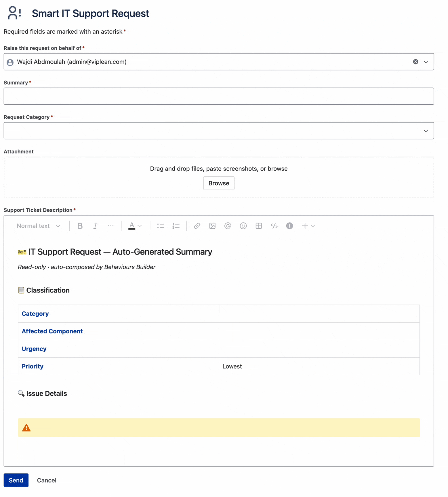Insert a table via grid icon

pos(259,226)
